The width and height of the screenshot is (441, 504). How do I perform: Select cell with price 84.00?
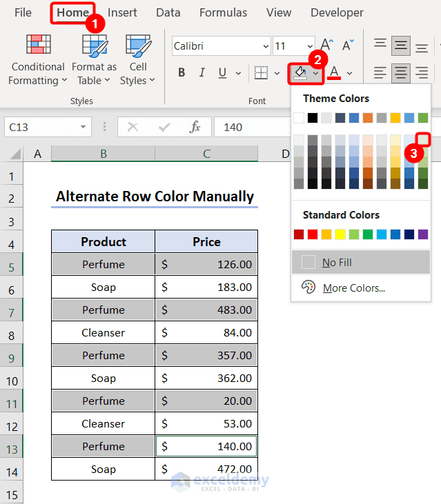tap(206, 332)
